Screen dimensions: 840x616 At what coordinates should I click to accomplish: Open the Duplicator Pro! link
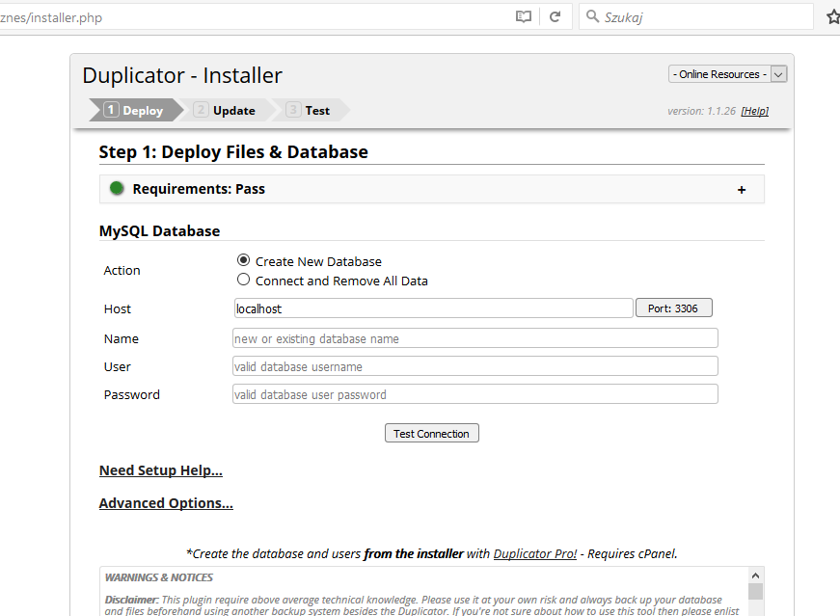point(535,554)
